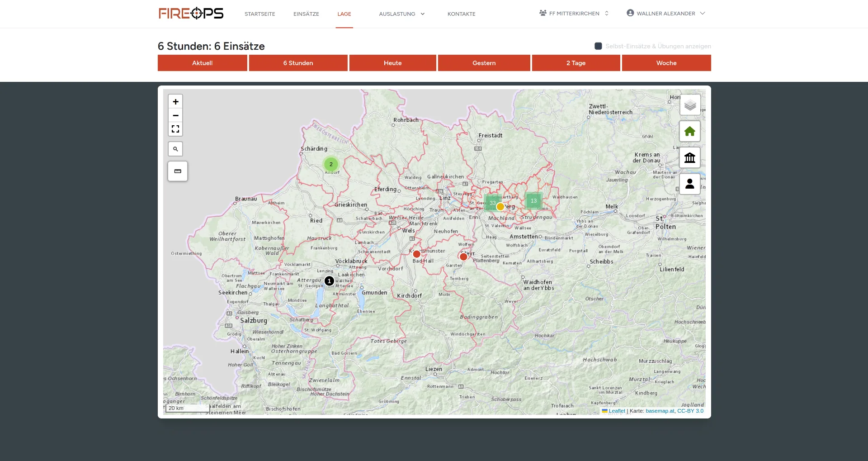Filter incidents to Woche
Image resolution: width=868 pixels, height=461 pixels.
point(666,63)
